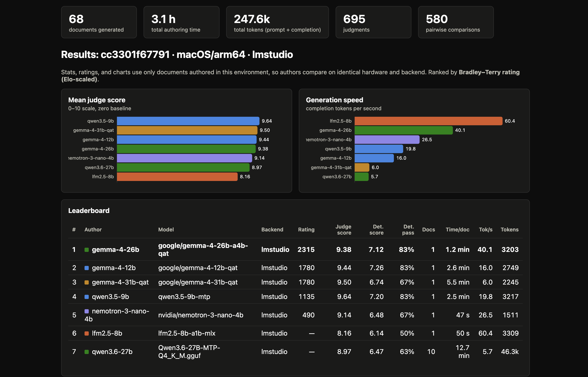Click the gemma-4-31b-qat bar in Generation speed
The height and width of the screenshot is (377, 588).
[x=362, y=167]
